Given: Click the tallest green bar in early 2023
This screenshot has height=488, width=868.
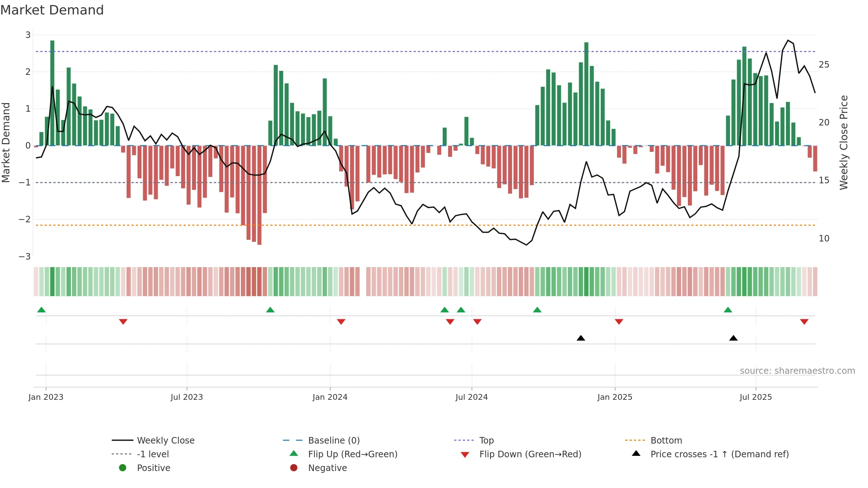Looking at the screenshot, I should pos(52,93).
